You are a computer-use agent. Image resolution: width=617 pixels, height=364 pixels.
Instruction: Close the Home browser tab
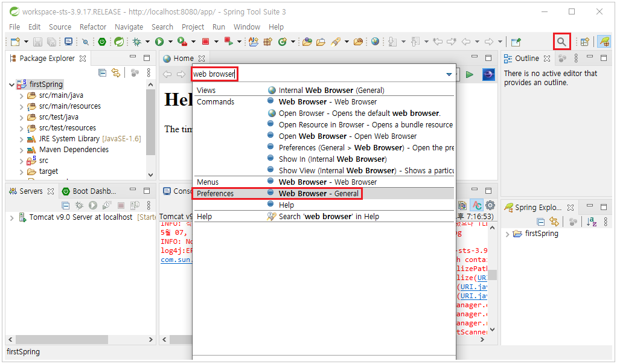point(202,59)
